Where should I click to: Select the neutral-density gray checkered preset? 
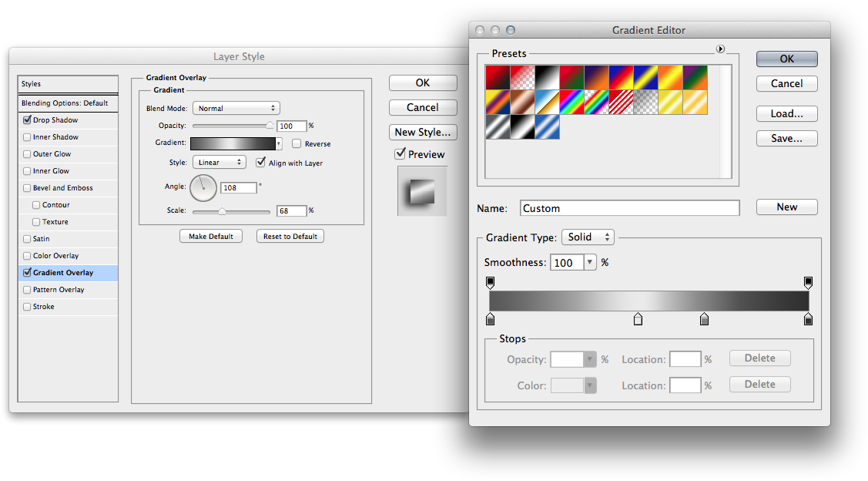coord(645,102)
